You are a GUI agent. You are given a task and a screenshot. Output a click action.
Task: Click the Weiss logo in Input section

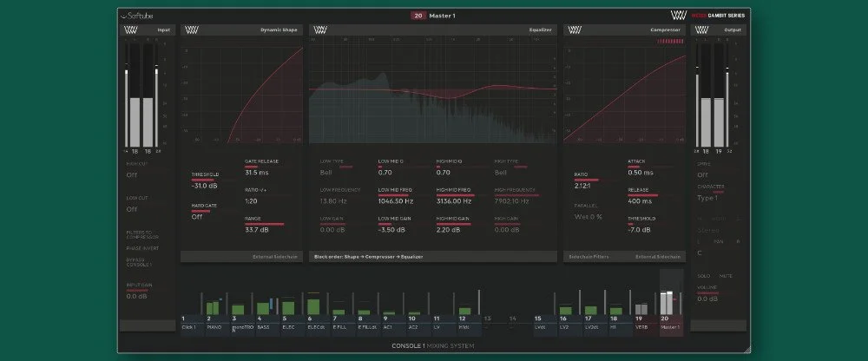[130, 30]
